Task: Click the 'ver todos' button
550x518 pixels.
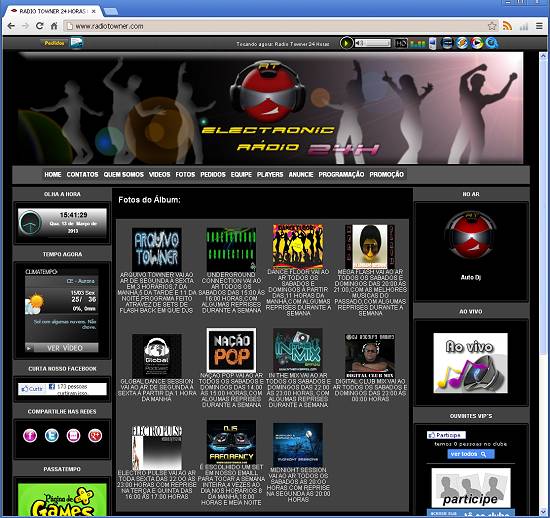Action: [471, 454]
